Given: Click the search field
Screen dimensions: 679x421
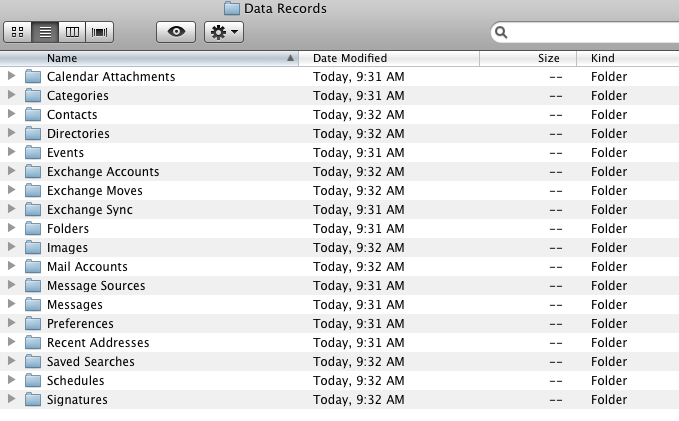Looking at the screenshot, I should 585,32.
